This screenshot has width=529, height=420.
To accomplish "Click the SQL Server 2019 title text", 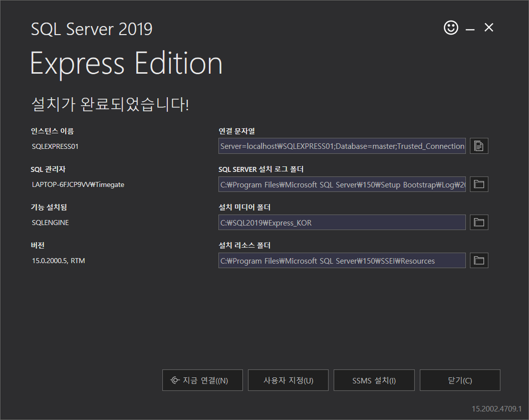I will (92, 29).
